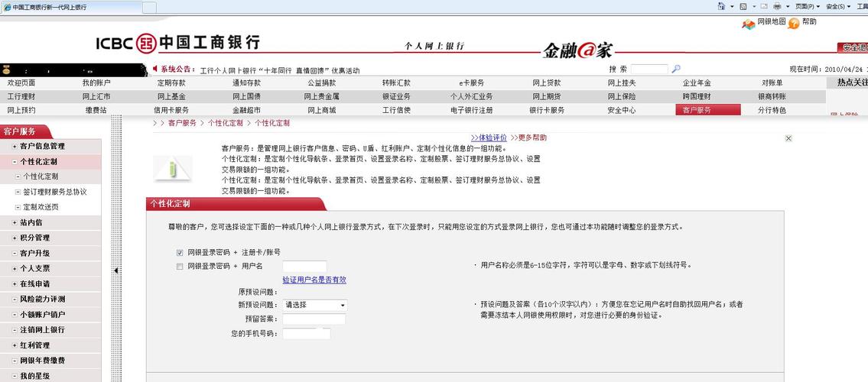Click the RSS feeds icon
This screenshot has height=382, width=868.
pyautogui.click(x=743, y=7)
